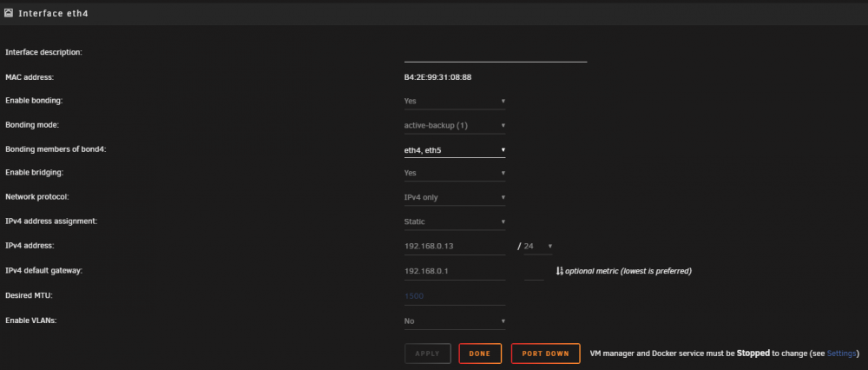Click the Interface eth4 header title
The width and height of the screenshot is (868, 370).
pos(53,13)
